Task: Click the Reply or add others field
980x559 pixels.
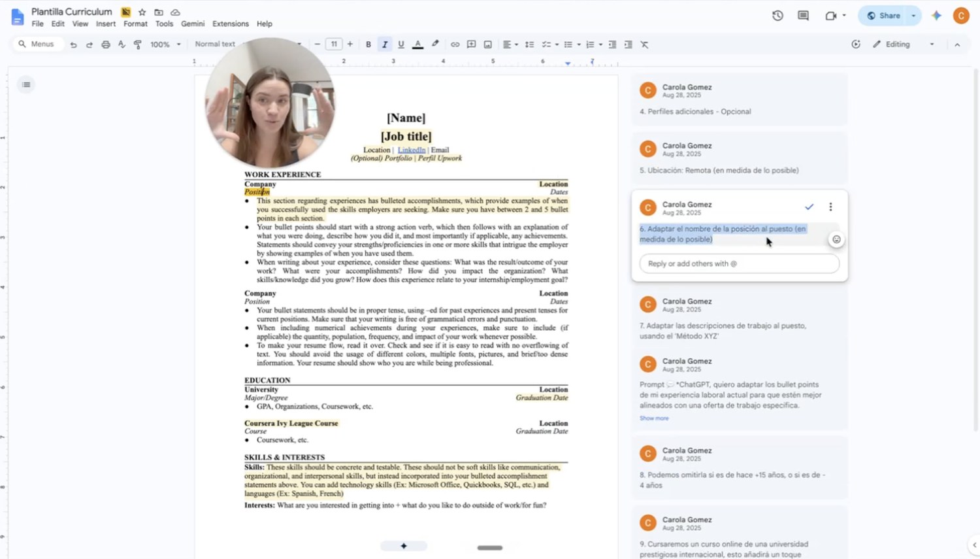Action: [739, 263]
